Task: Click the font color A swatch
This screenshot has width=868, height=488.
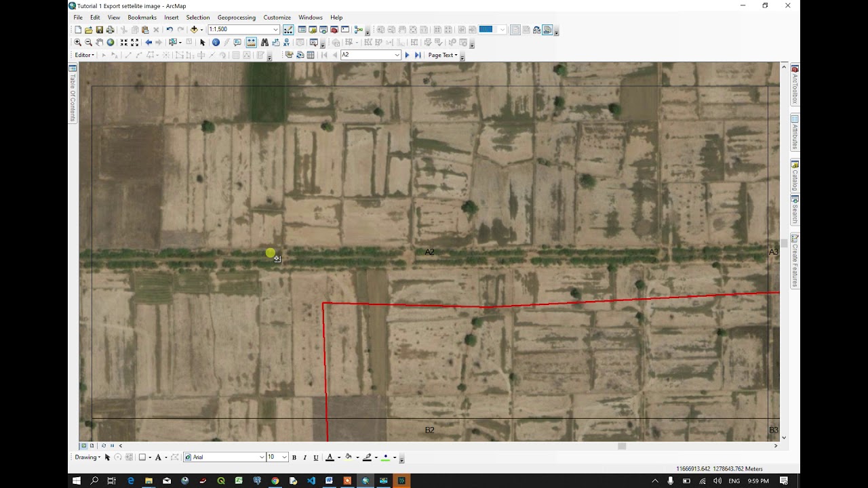Action: (x=330, y=457)
